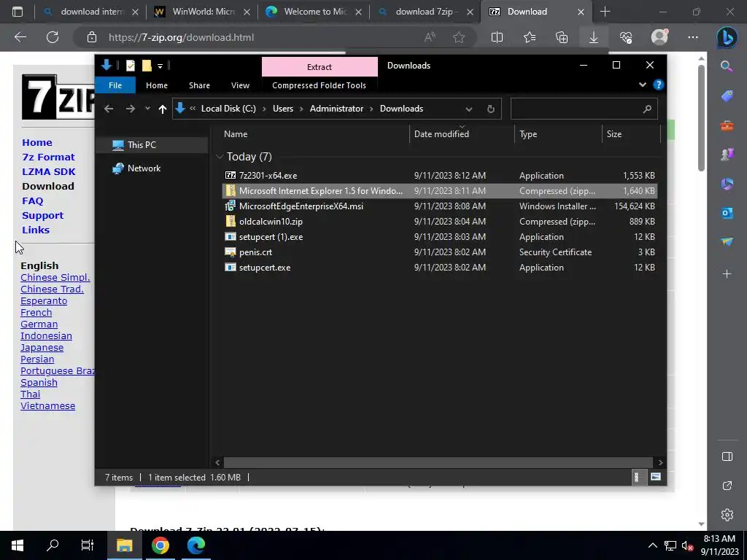Image resolution: width=747 pixels, height=560 pixels.
Task: Click the Edge sidebar search icon
Action: coord(727,66)
